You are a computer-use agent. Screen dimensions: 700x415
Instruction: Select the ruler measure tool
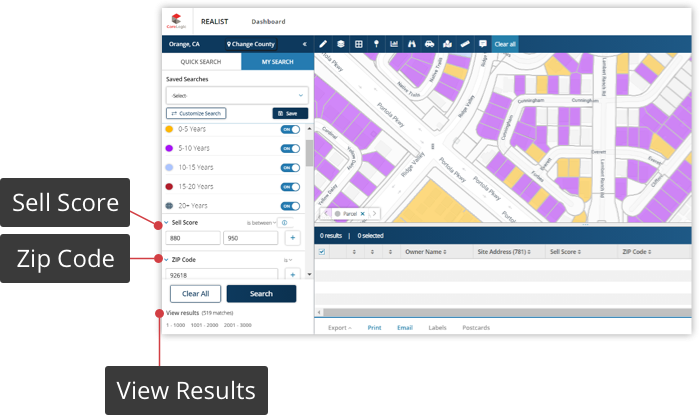465,44
